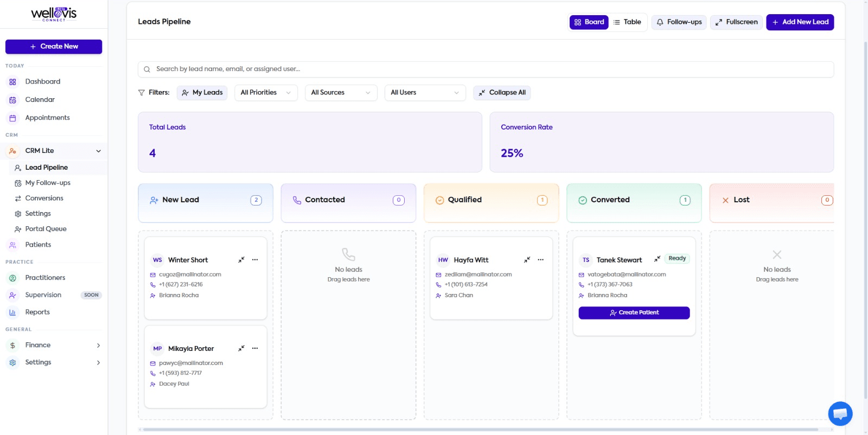Click the WS avatar initials
The image size is (868, 435).
coord(157,260)
